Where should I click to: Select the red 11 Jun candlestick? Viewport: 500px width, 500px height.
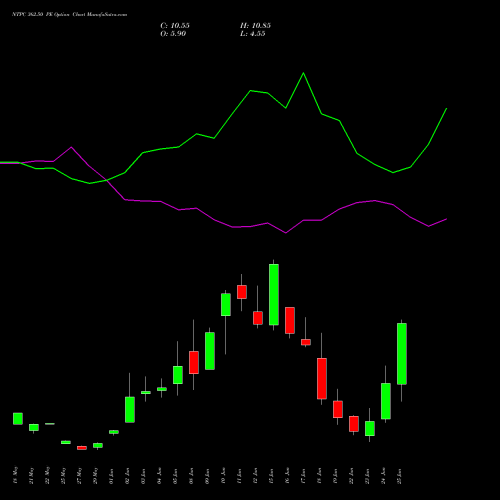click(242, 292)
